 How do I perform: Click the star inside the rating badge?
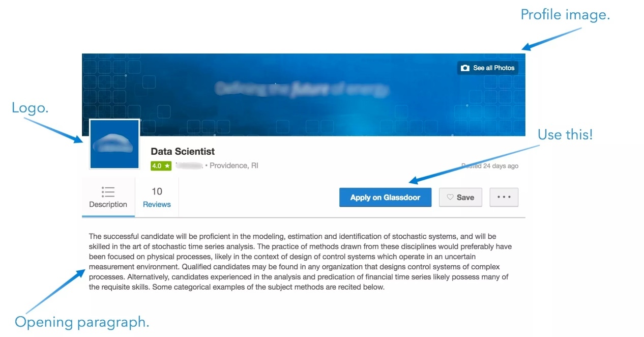click(166, 165)
